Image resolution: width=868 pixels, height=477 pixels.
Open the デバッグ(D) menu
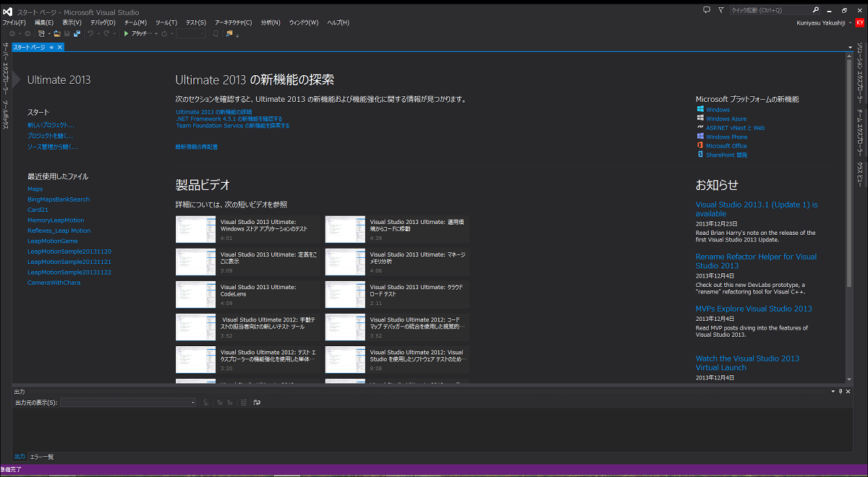click(103, 22)
